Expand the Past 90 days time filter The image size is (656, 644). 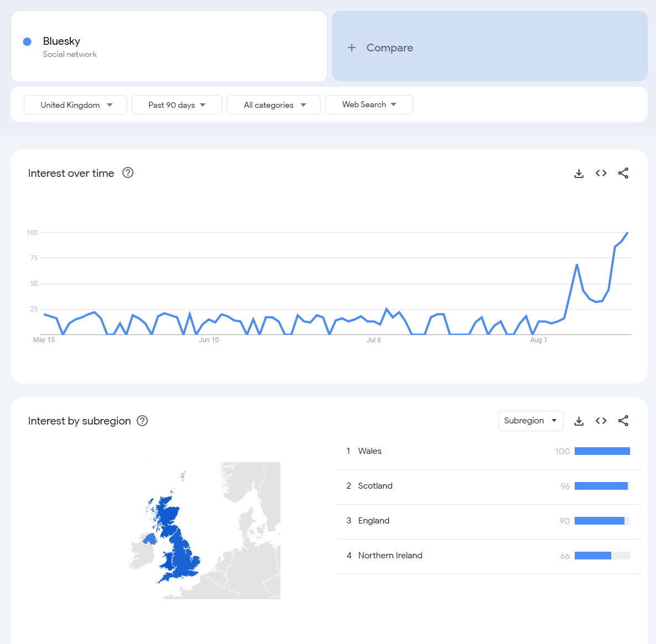click(177, 105)
